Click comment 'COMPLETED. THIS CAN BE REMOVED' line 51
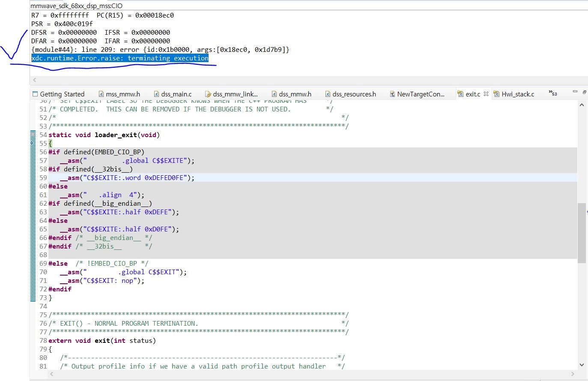This screenshot has height=381, width=588. pyautogui.click(x=175, y=109)
